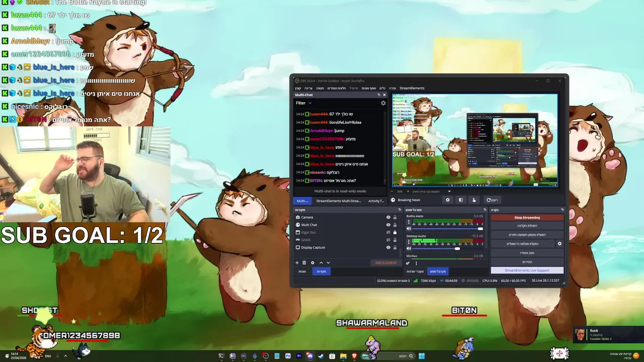Toggle lock on the Camera source
Screen dimensions: 644x362
[x=395, y=217]
